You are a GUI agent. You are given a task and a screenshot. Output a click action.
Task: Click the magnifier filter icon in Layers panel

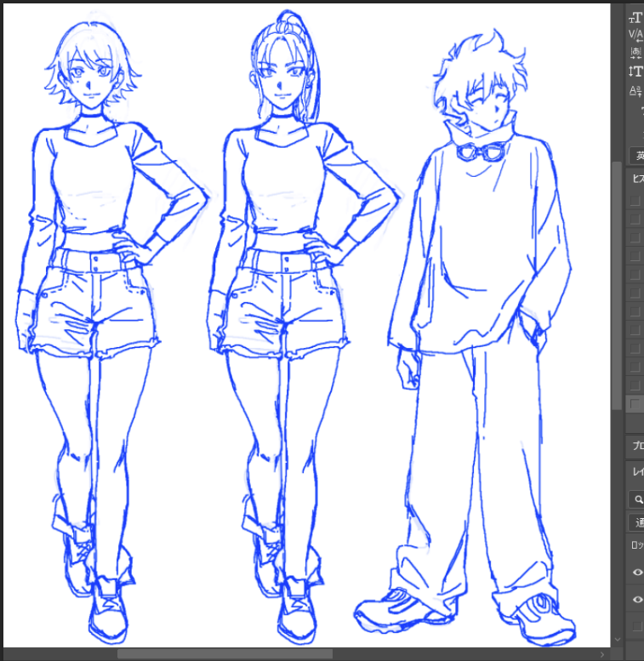[638, 499]
